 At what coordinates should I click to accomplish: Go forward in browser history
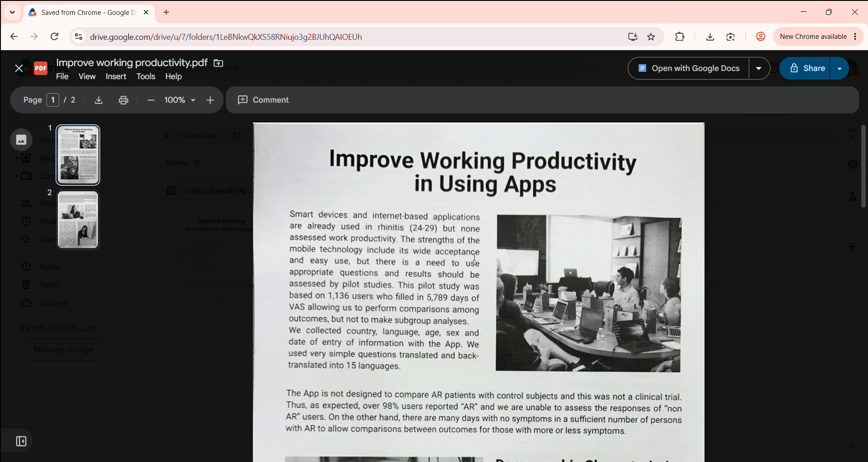pyautogui.click(x=34, y=37)
